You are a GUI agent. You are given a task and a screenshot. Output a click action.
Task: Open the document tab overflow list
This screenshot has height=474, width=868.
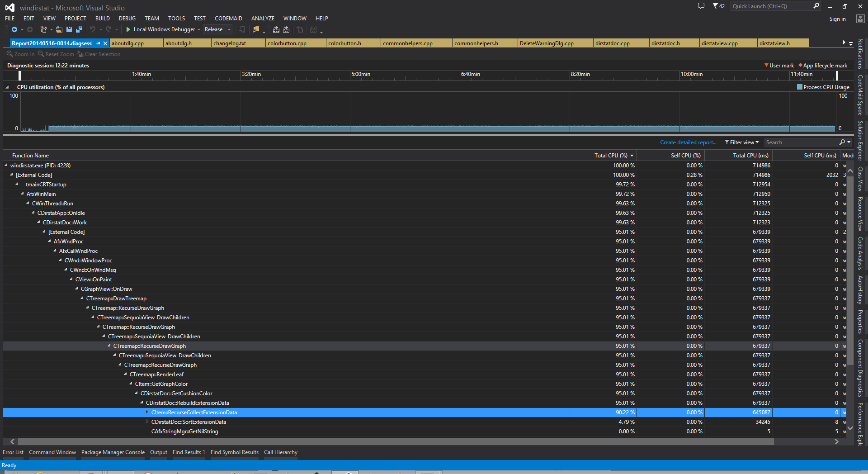851,43
